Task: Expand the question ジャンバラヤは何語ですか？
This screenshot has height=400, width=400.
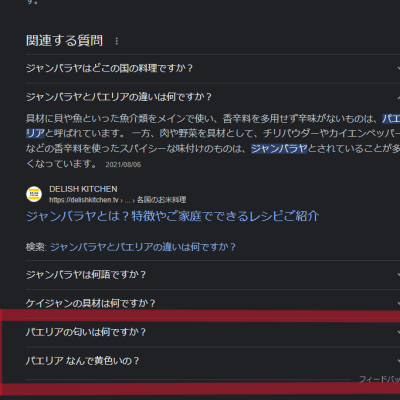Action: click(213, 275)
